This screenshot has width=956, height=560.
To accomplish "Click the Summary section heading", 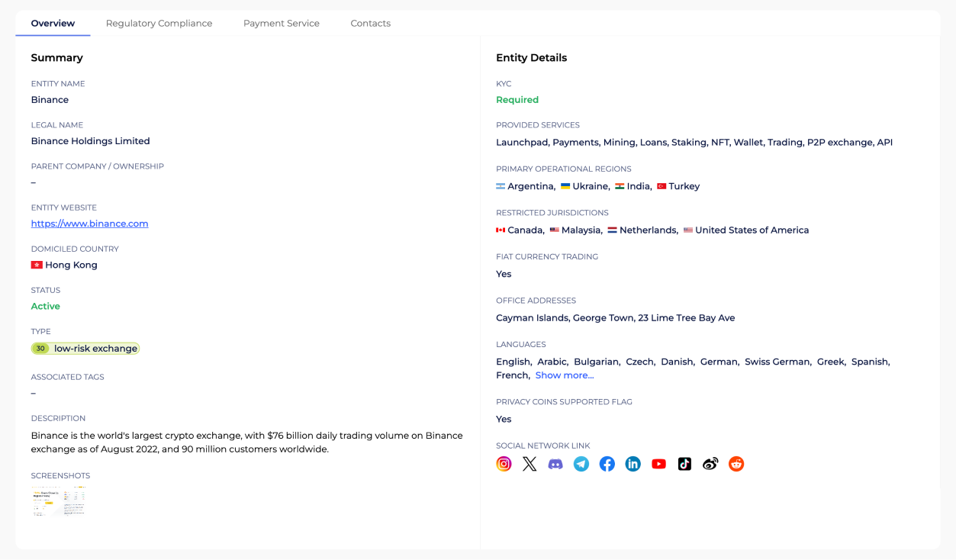I will coord(57,58).
